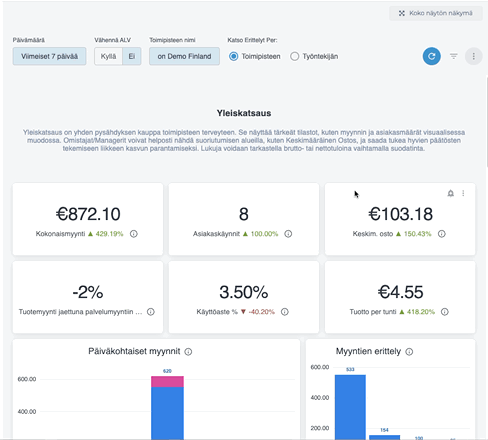
Task: Click the Päiväkohtaiset myynnit chart title
Action: (x=134, y=351)
